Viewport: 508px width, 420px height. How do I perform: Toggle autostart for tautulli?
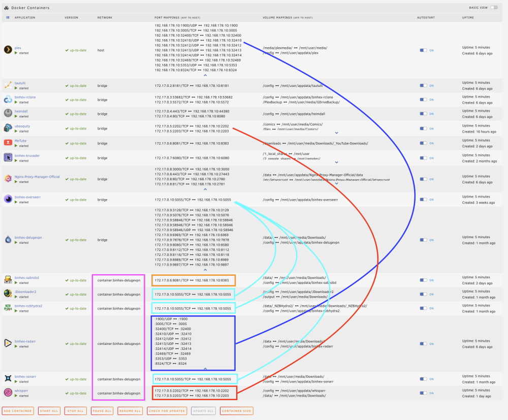click(423, 85)
